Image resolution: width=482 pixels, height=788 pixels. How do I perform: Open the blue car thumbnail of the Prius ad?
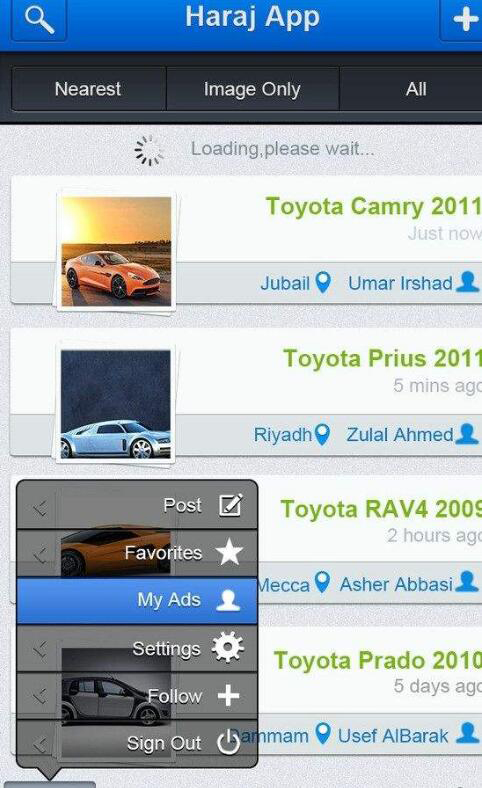coord(116,404)
